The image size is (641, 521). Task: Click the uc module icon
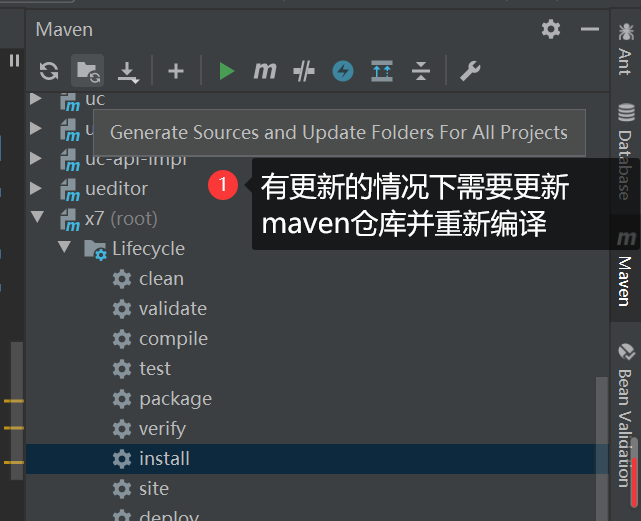tap(70, 101)
